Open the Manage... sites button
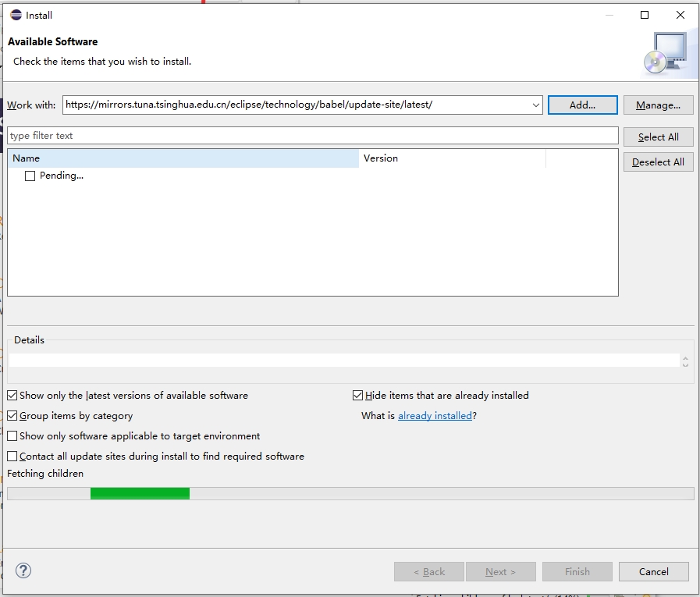 (658, 105)
